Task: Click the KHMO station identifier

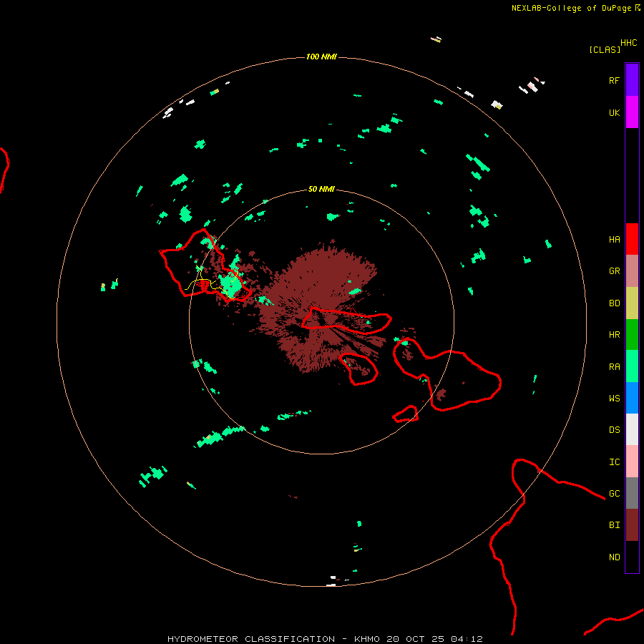Action: point(367,639)
